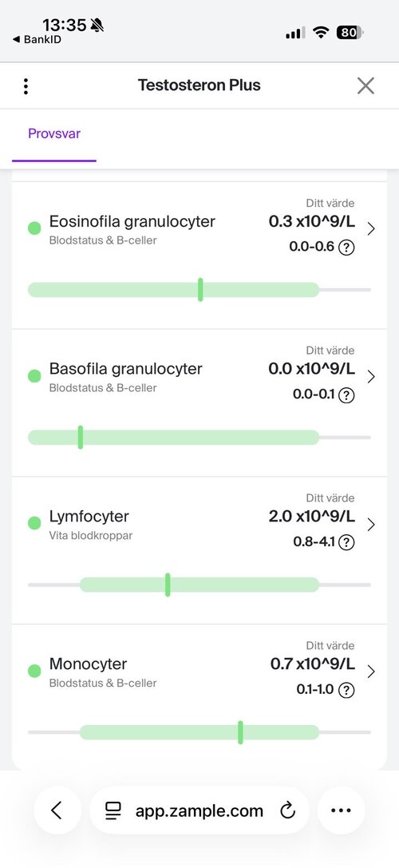
Task: Tap the browser back arrow
Action: 57,811
